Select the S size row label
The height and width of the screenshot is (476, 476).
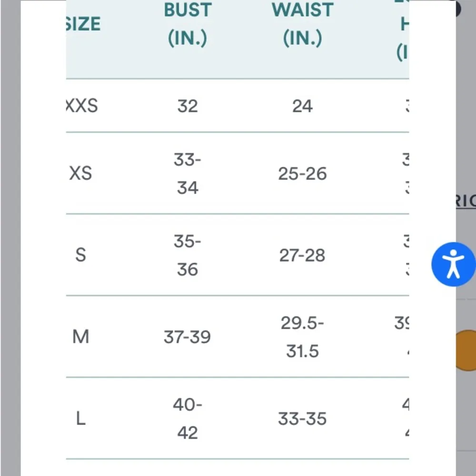(80, 255)
